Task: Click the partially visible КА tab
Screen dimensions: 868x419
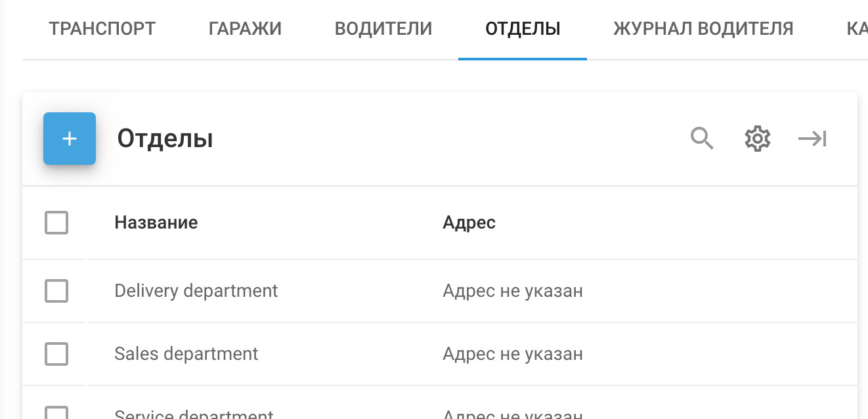Action: tap(856, 29)
